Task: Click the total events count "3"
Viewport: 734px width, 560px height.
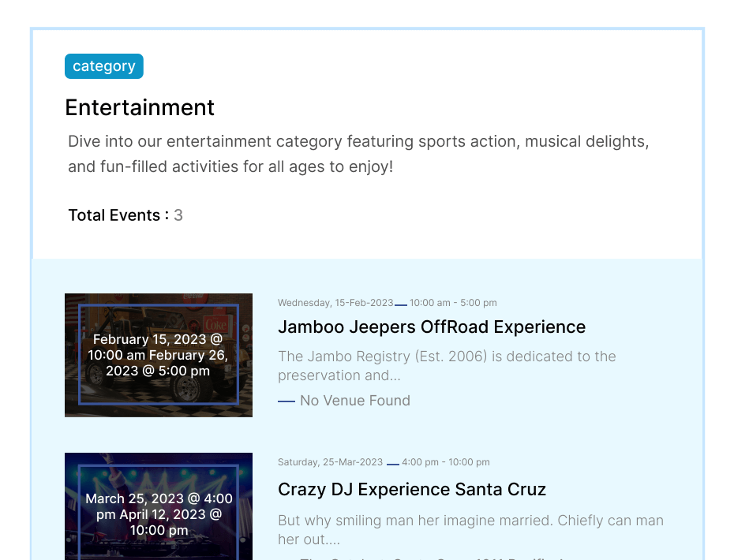Action: (178, 215)
